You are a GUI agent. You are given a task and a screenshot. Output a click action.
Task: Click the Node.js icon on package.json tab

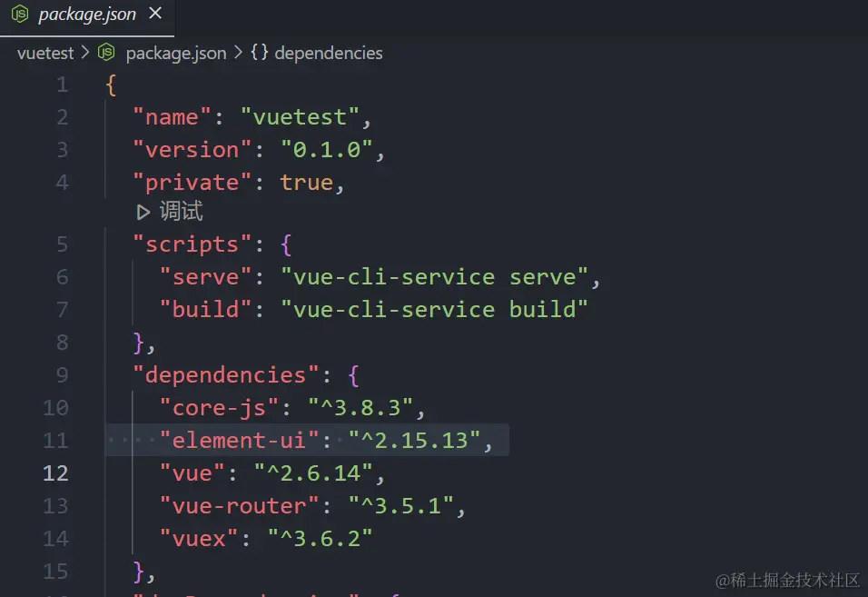[20, 14]
